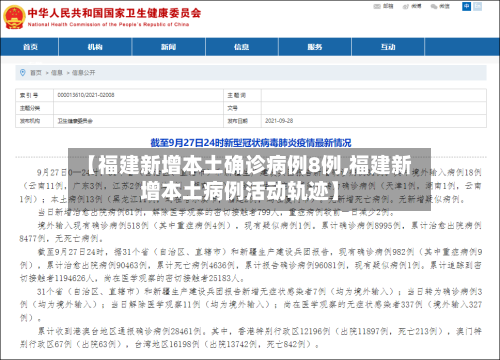Open the 机构 navigation tab
The image size is (500, 360).
click(x=95, y=47)
